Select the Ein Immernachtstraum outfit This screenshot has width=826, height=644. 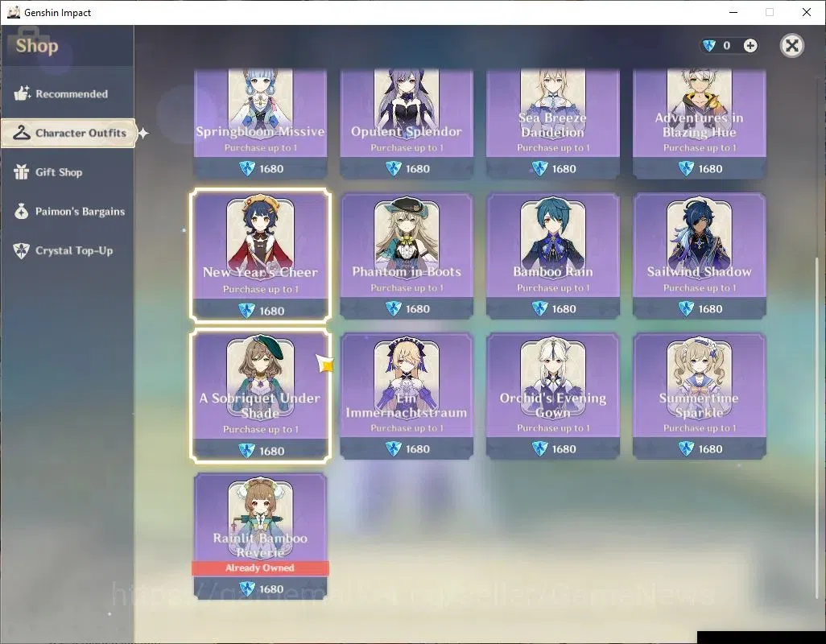(407, 396)
